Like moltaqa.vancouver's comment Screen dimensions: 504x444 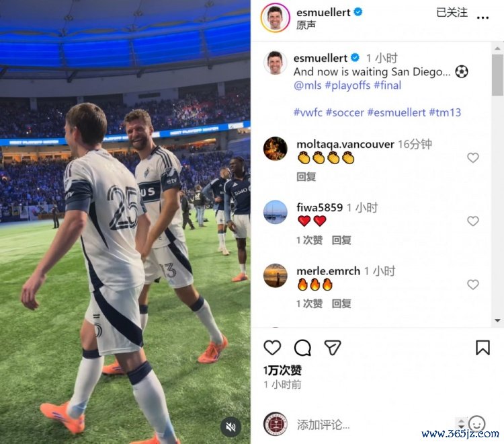(x=473, y=157)
